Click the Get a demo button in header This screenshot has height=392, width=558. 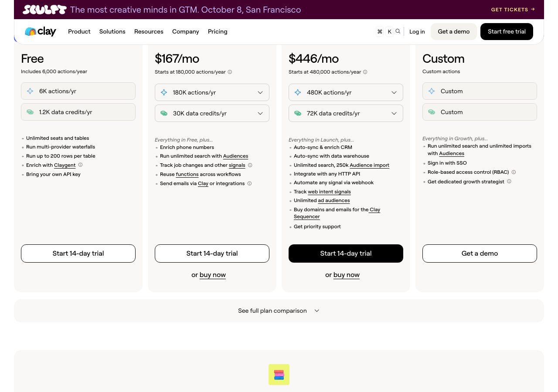click(x=454, y=31)
